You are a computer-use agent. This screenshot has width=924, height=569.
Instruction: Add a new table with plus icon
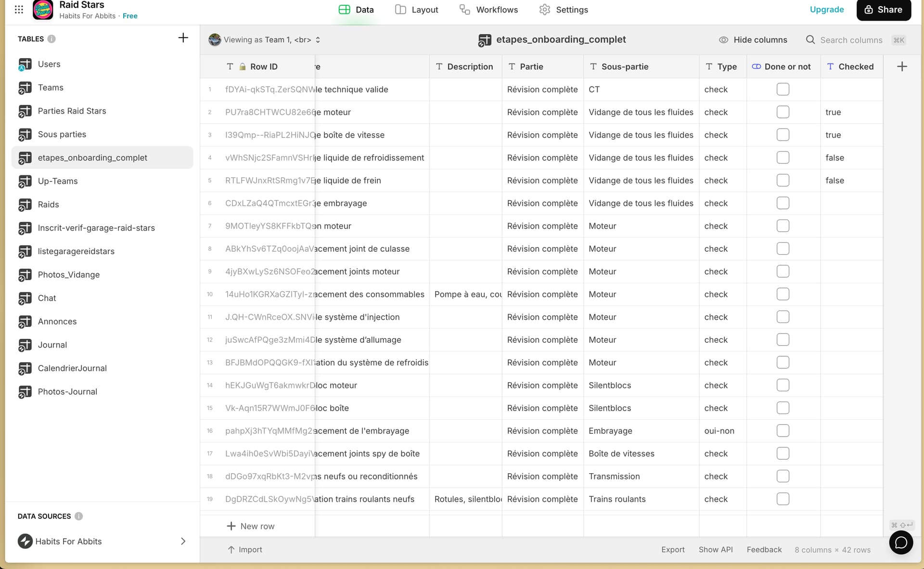(183, 38)
